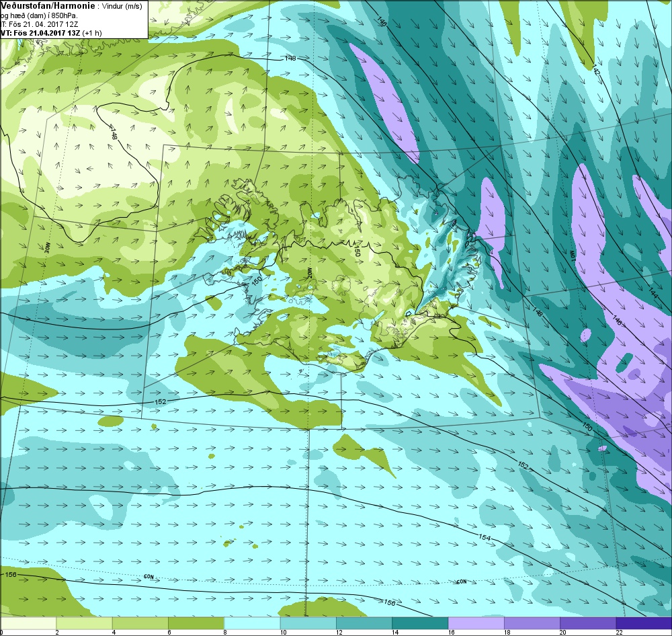The image size is (672, 636).
Task: Click the legend value '16'
Action: [x=451, y=632]
